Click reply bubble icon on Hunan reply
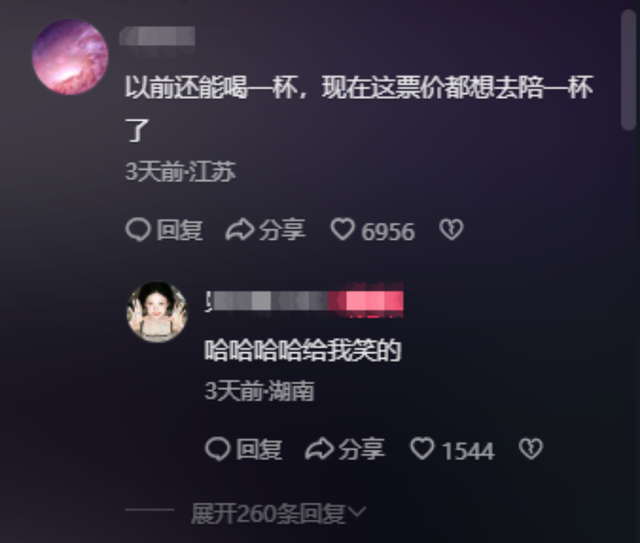This screenshot has width=640, height=543. click(x=218, y=449)
